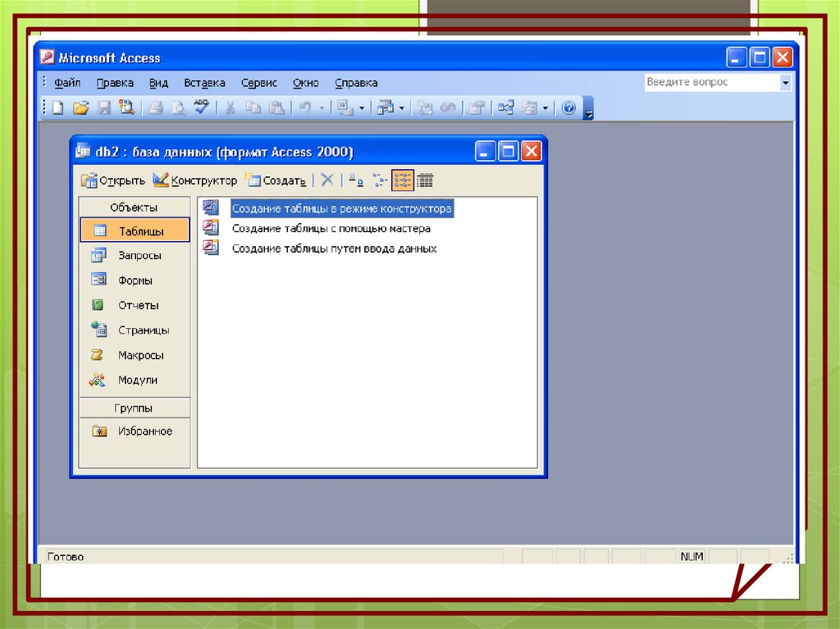The height and width of the screenshot is (629, 840).
Task: Click the Undo arrow icon
Action: [305, 108]
